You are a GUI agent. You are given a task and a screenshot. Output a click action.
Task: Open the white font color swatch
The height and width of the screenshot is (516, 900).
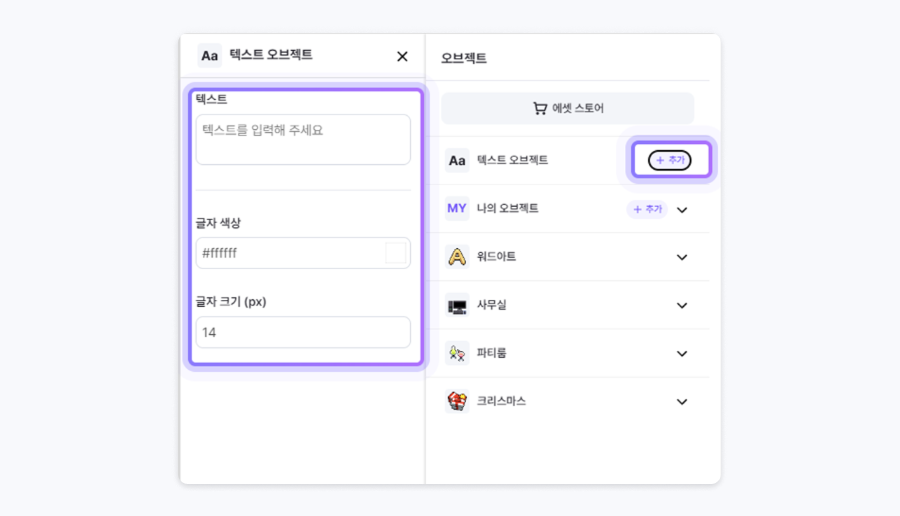pos(396,253)
